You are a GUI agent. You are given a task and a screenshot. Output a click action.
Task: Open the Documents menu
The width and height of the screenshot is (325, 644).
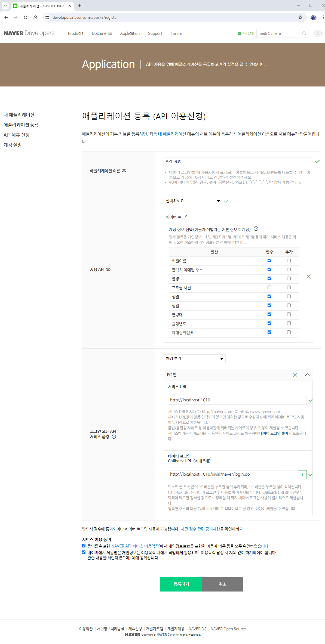102,33
